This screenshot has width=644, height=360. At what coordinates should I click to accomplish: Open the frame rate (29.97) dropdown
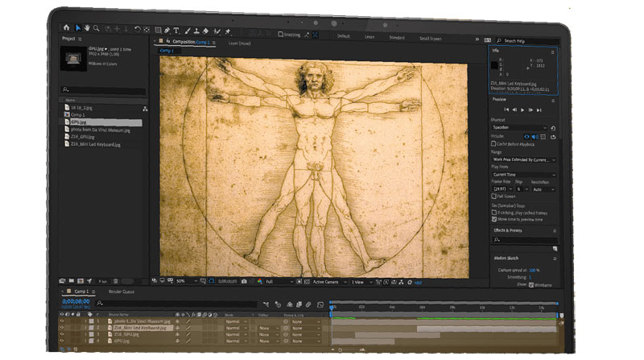502,189
